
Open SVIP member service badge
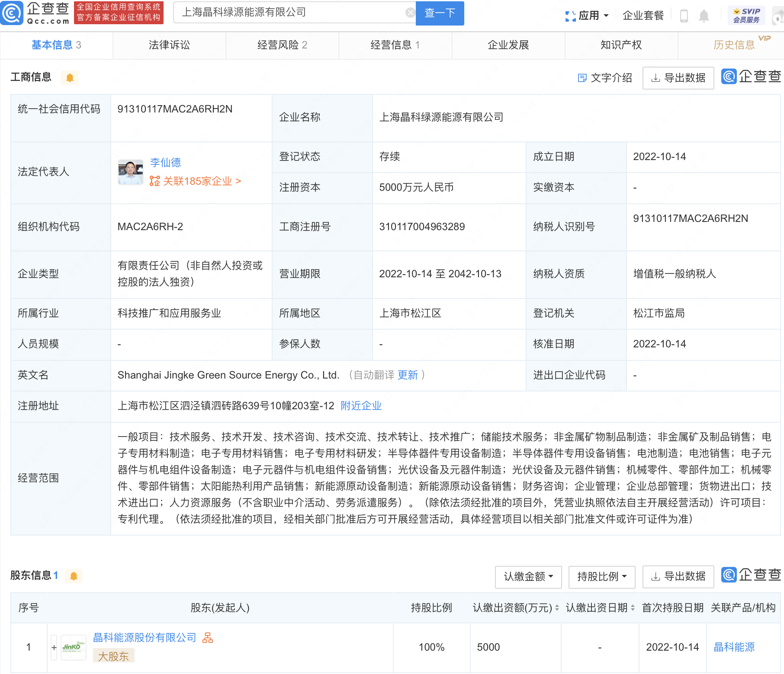[x=746, y=16]
